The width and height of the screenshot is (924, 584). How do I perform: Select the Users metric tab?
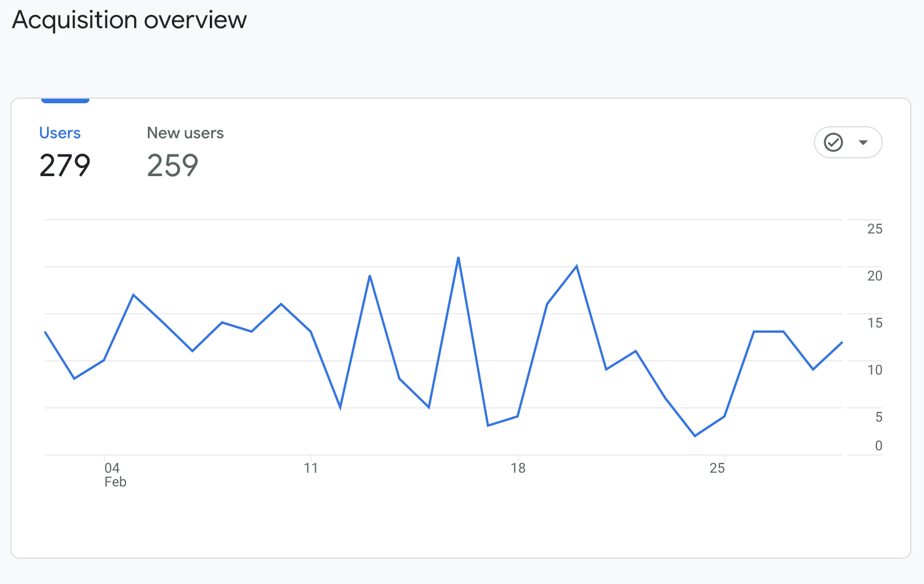coord(60,133)
